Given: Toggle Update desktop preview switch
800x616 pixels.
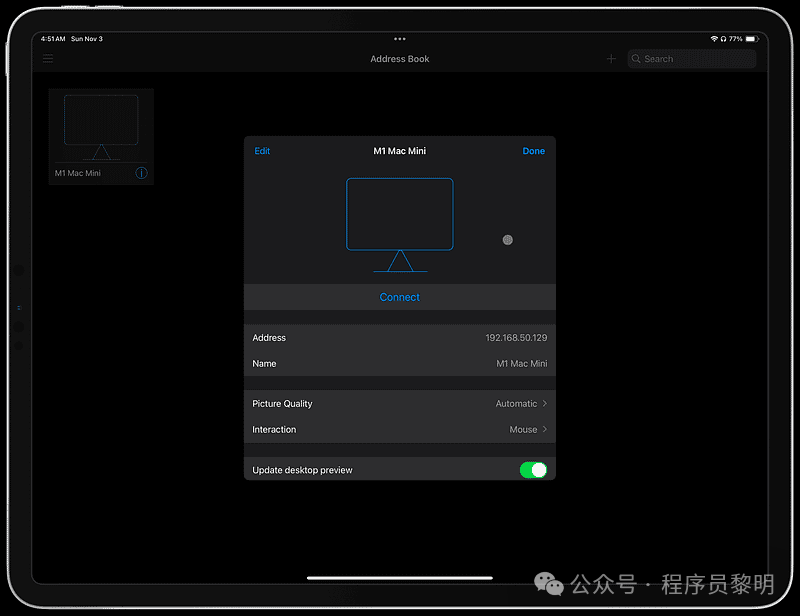Looking at the screenshot, I should 533,470.
